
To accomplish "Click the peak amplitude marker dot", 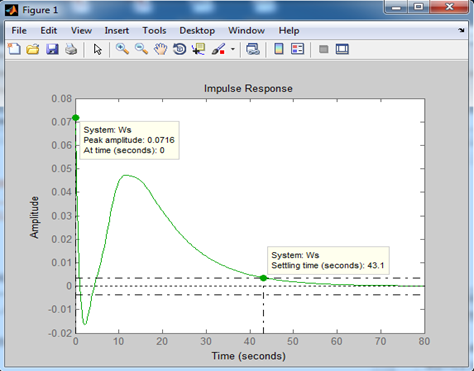I will coord(76,118).
